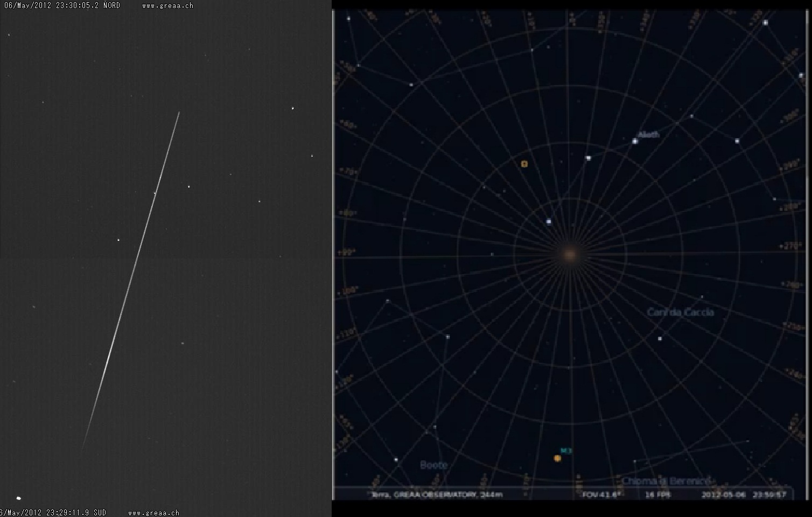Click 'Terra, GREAA OBSERVATORY, 244m' in status bar
This screenshot has width=812, height=517.
[x=437, y=494]
